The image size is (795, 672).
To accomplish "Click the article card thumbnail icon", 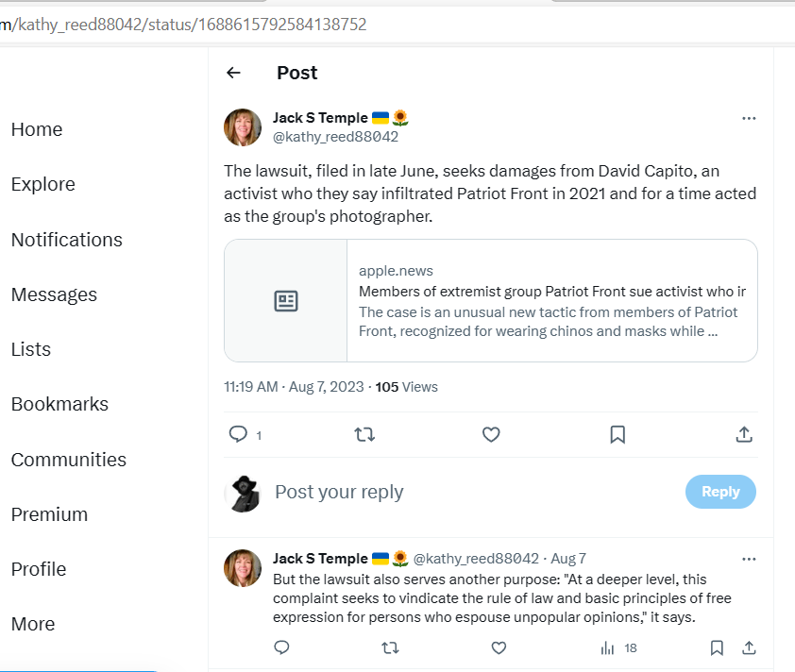I will pos(286,301).
